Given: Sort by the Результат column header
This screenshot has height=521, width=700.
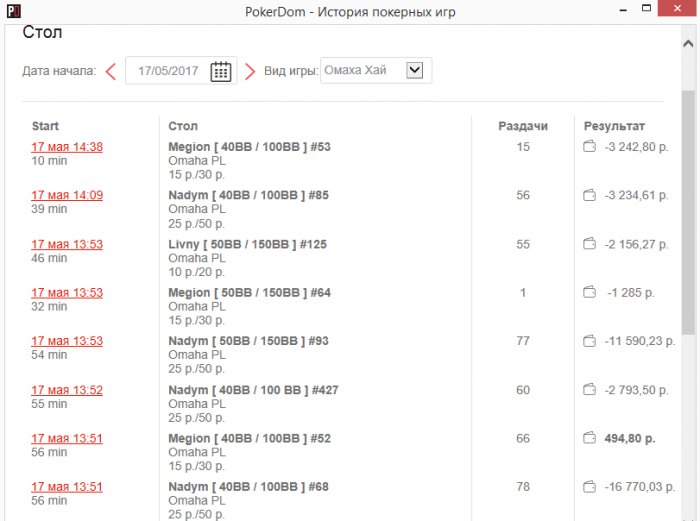Looking at the screenshot, I should [614, 126].
